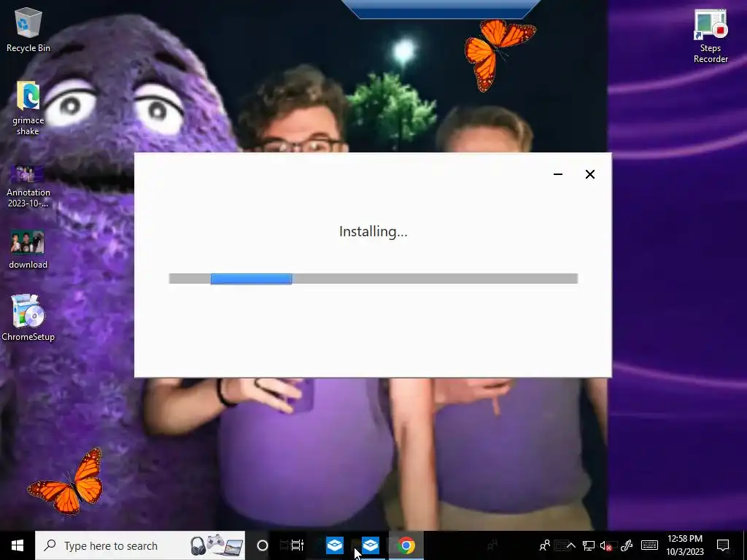Image resolution: width=747 pixels, height=560 pixels.
Task: Click the Installing progress bar
Action: coord(373,279)
